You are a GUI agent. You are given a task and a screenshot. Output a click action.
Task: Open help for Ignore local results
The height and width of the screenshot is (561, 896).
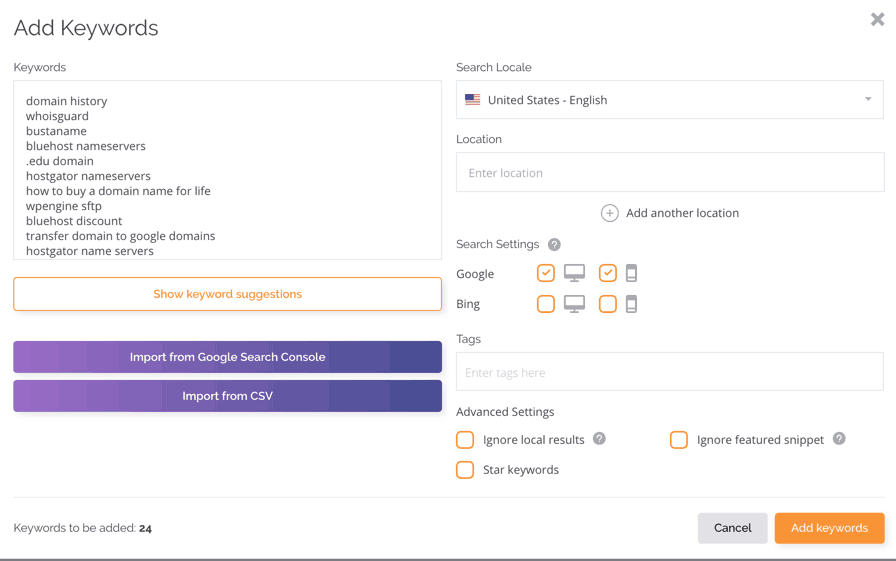tap(599, 439)
